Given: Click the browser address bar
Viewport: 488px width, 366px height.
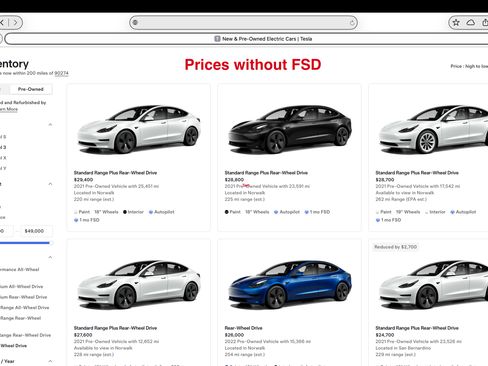Looking at the screenshot, I should [x=243, y=23].
